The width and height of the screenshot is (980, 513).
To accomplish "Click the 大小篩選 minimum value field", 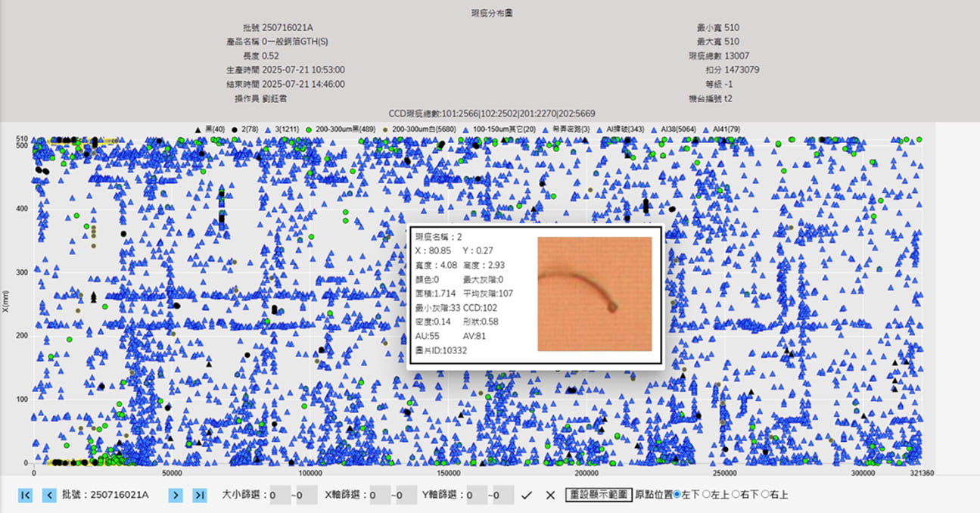I will pyautogui.click(x=280, y=495).
